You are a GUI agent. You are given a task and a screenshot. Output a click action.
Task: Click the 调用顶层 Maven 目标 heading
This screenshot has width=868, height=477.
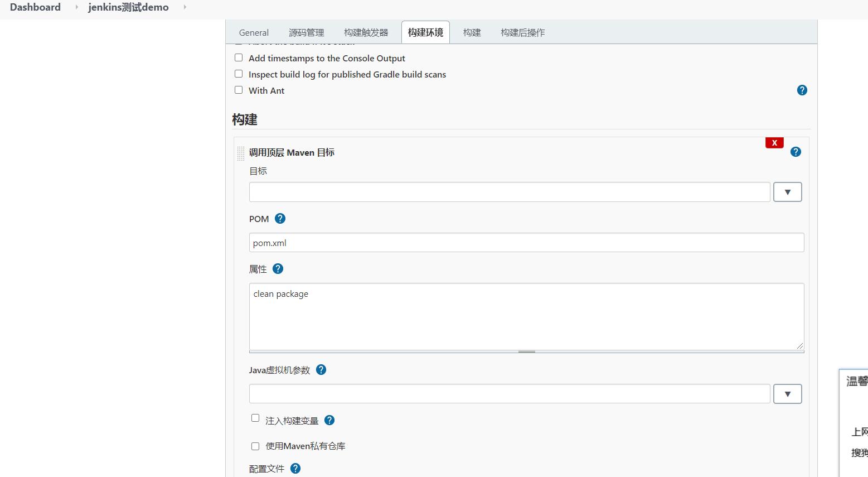[292, 152]
